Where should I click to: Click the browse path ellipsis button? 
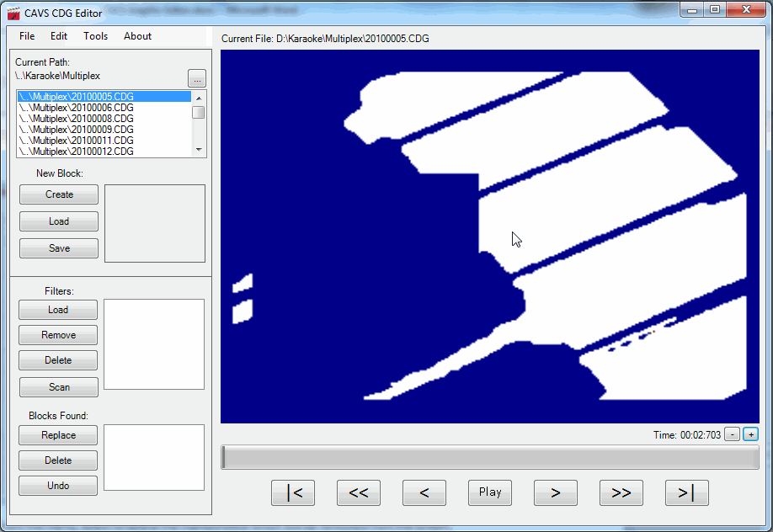[197, 78]
